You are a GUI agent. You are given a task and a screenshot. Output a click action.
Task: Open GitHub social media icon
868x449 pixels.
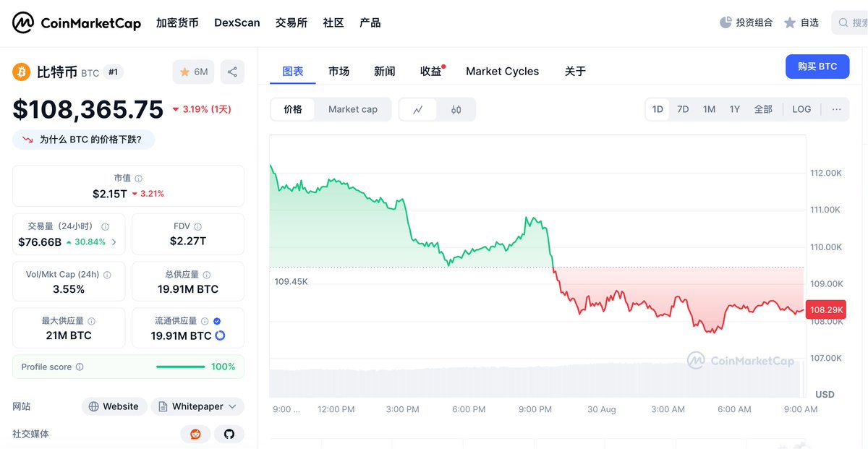click(x=229, y=434)
